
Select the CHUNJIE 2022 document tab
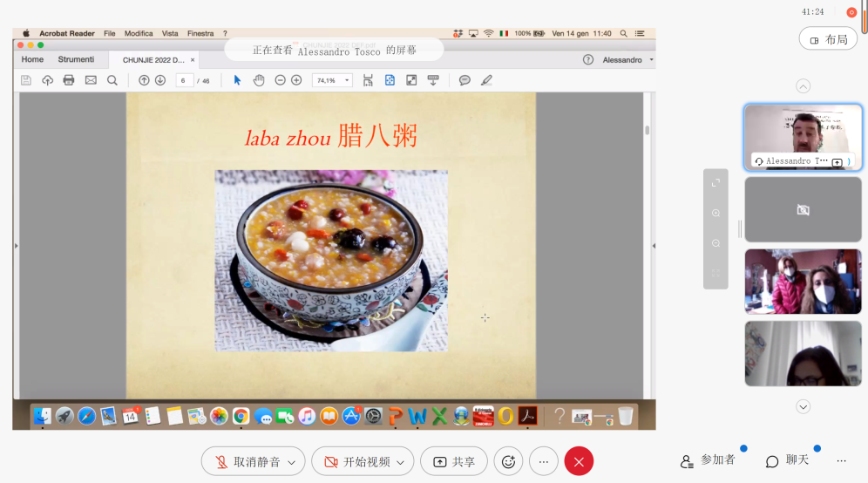153,60
